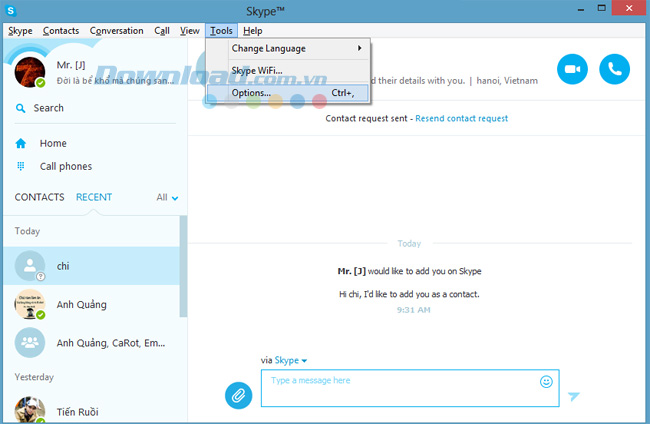Expand the All contacts filter dropdown
Viewport: 650px width, 424px height.
point(167,198)
